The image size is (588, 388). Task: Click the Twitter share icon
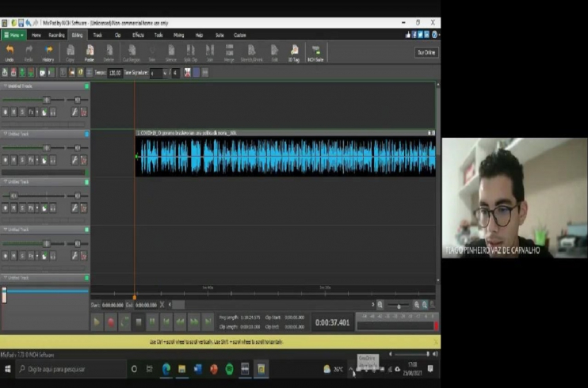[420, 35]
